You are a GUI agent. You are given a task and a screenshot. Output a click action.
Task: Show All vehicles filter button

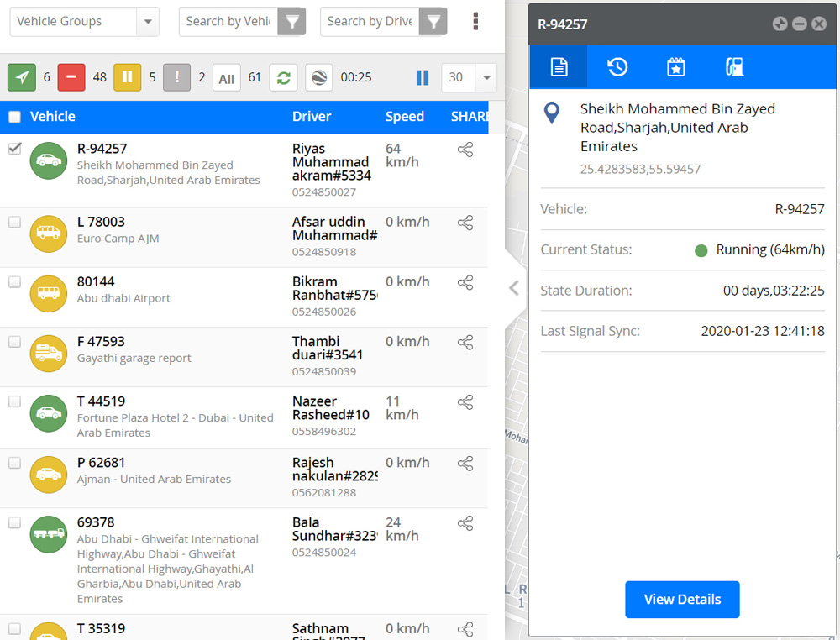pyautogui.click(x=227, y=78)
